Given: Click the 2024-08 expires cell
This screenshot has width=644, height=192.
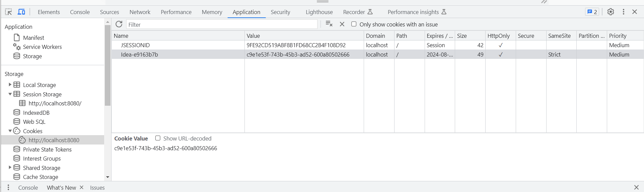Looking at the screenshot, I should [x=440, y=55].
